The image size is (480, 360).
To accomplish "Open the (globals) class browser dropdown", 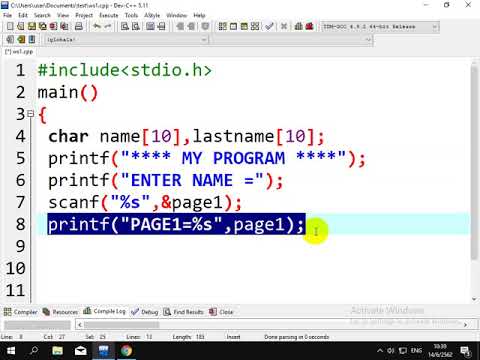I will click(x=126, y=40).
